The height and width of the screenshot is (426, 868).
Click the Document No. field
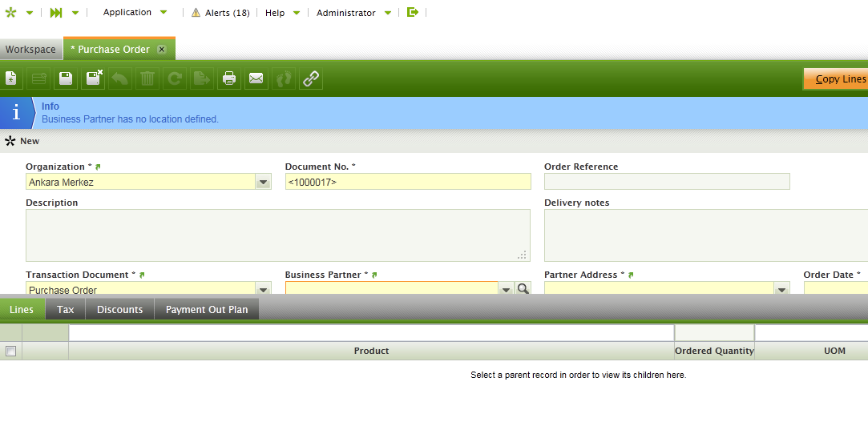click(408, 182)
